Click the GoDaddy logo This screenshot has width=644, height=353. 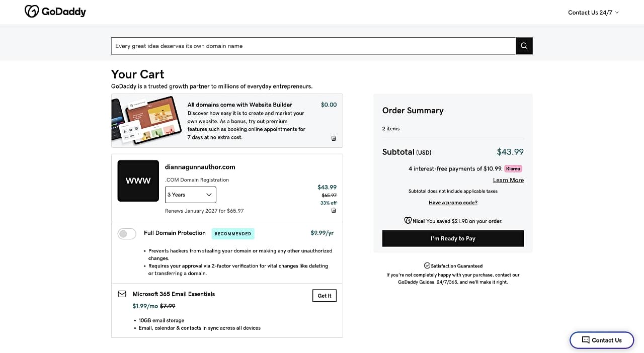[x=55, y=11]
